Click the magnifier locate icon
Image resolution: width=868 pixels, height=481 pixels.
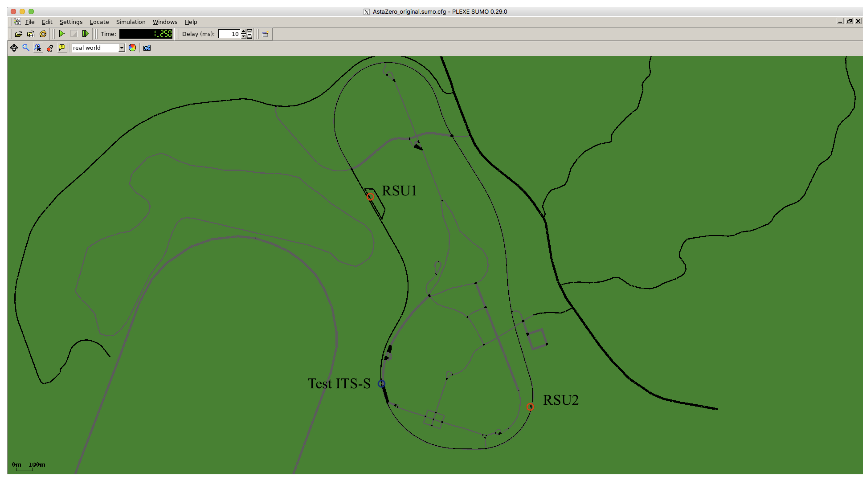tap(26, 48)
